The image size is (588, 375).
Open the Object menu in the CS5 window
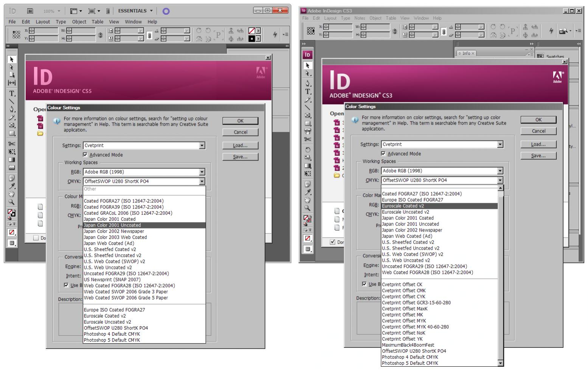[79, 22]
